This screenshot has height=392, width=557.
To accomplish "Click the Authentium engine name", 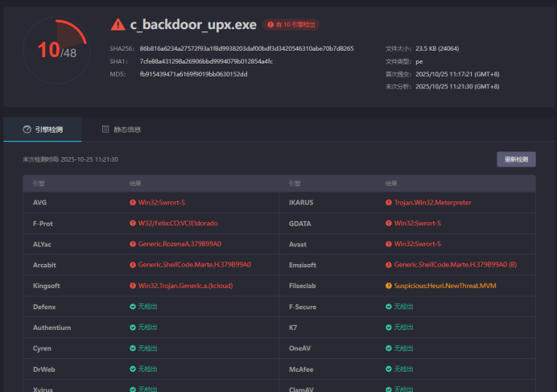I will pyautogui.click(x=52, y=328).
